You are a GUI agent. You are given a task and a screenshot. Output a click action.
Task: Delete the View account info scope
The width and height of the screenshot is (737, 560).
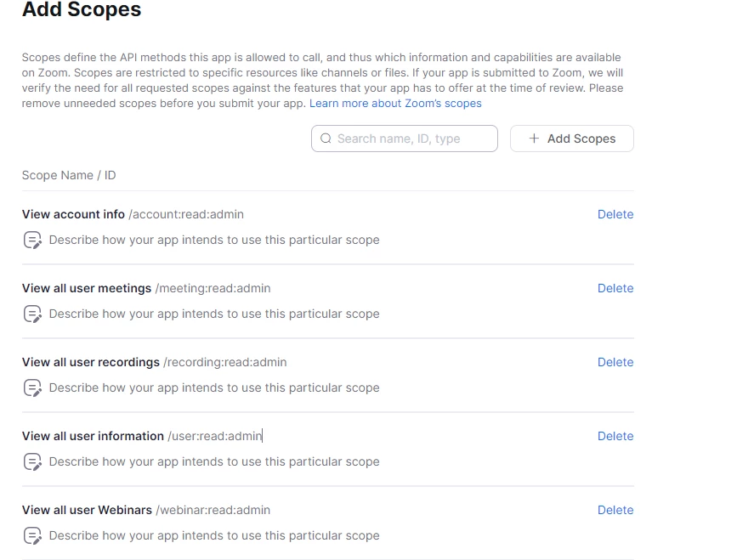pos(615,214)
